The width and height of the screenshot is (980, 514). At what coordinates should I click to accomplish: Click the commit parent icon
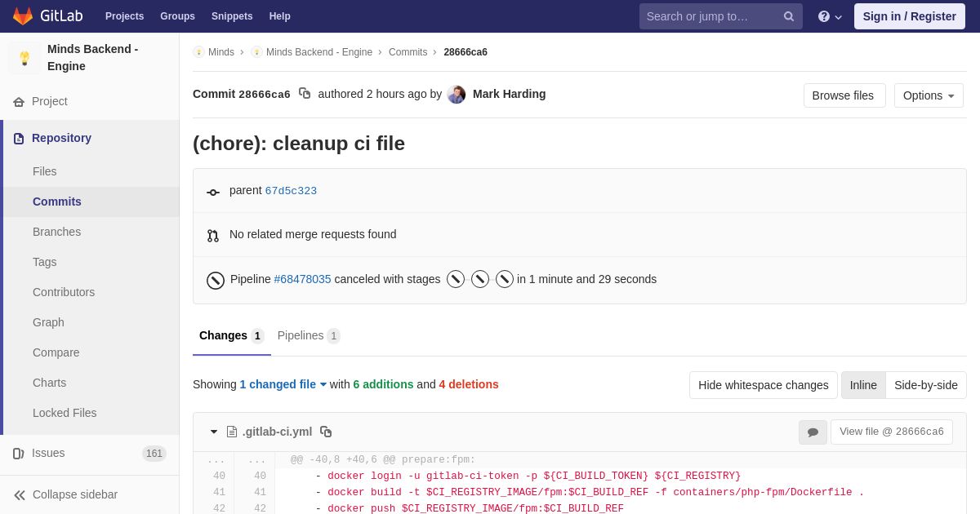point(213,193)
